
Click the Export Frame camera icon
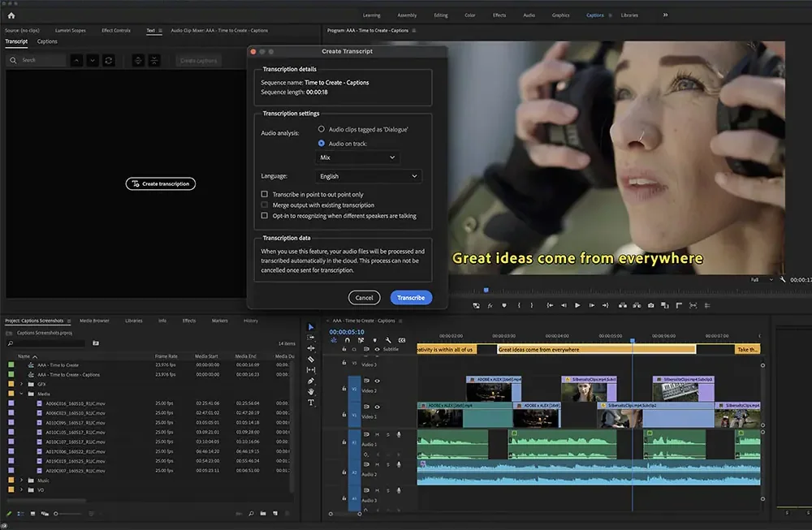(650, 306)
